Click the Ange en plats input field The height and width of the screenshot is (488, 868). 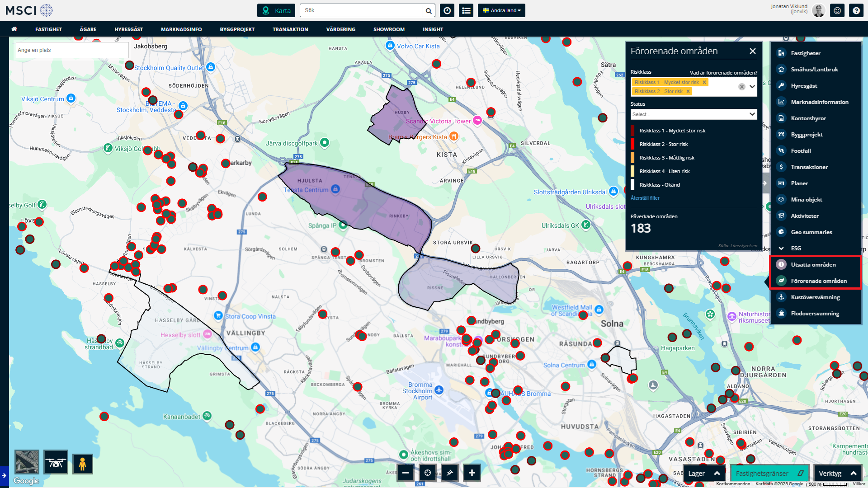pos(72,50)
